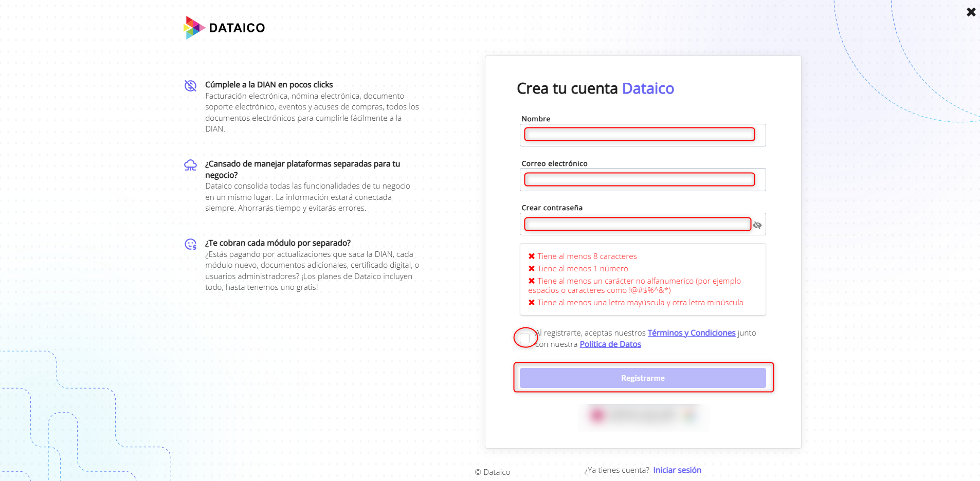Click the Crear contraseña input field
The height and width of the screenshot is (481, 980).
637,224
